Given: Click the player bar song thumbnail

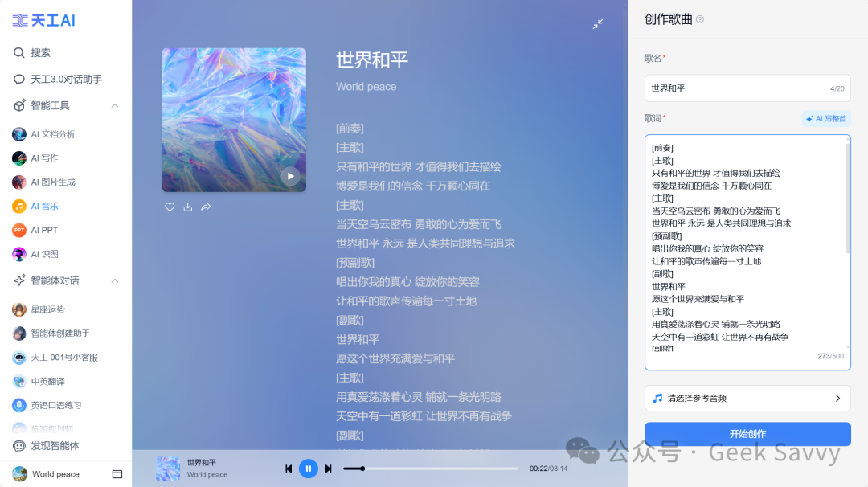Looking at the screenshot, I should point(168,469).
